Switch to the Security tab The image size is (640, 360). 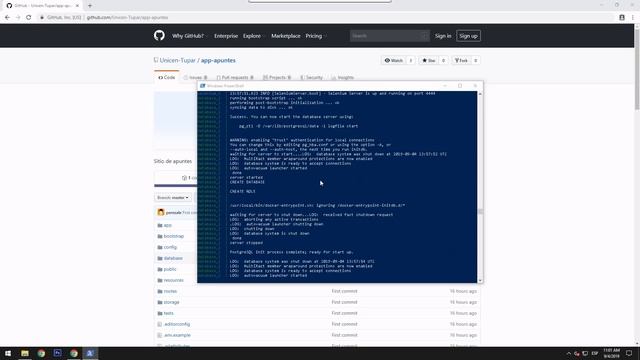311,77
